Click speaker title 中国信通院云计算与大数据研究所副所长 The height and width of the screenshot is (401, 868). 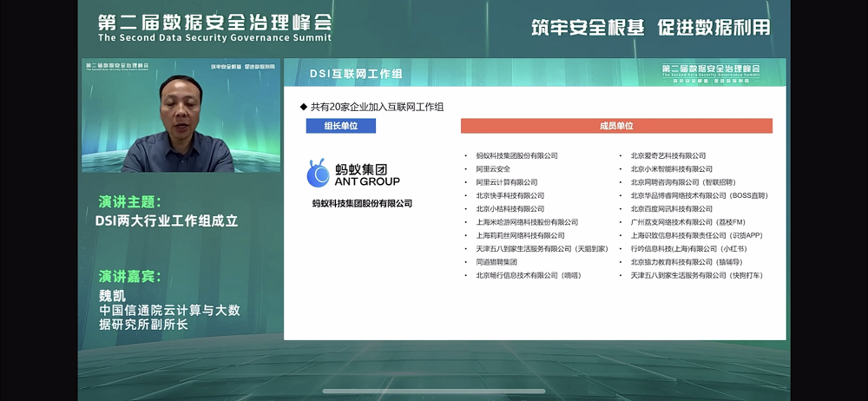pos(169,318)
